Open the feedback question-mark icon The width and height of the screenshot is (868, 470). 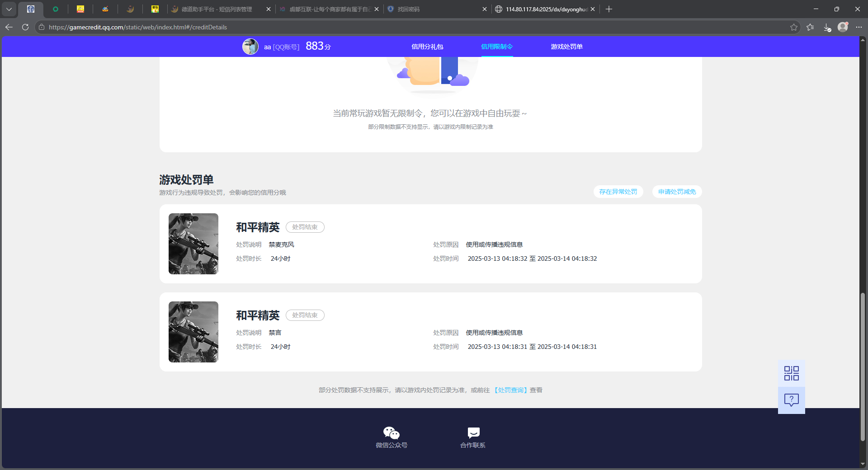[791, 399]
